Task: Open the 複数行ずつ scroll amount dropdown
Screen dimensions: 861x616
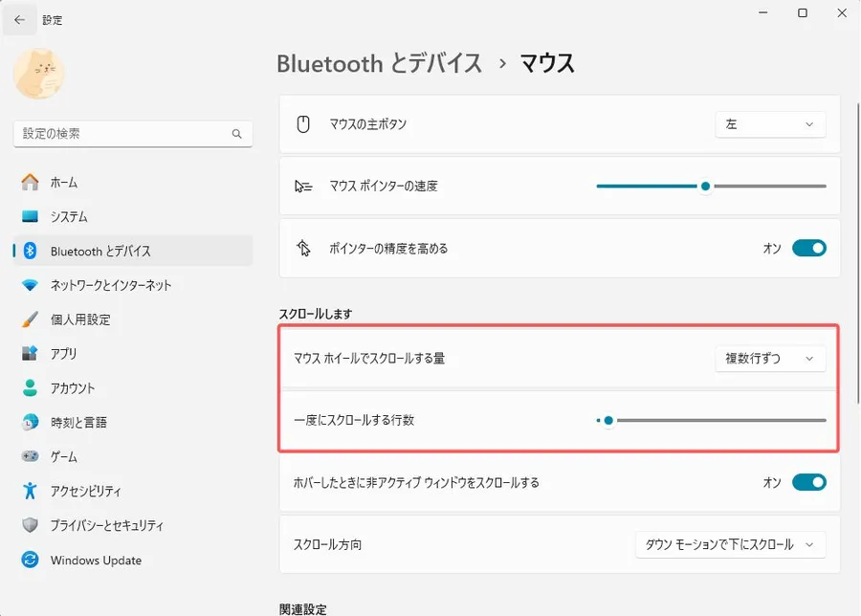Action: 770,359
